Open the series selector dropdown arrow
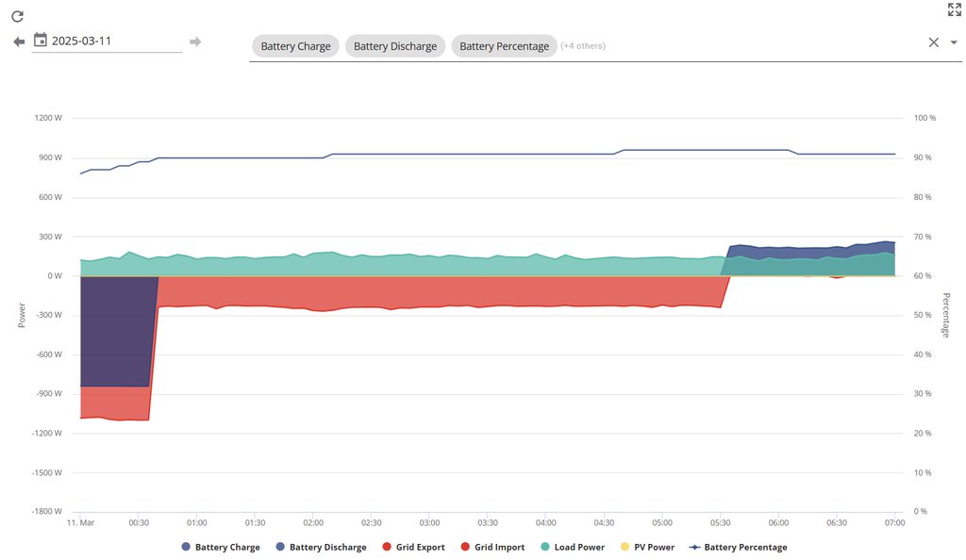 (954, 42)
